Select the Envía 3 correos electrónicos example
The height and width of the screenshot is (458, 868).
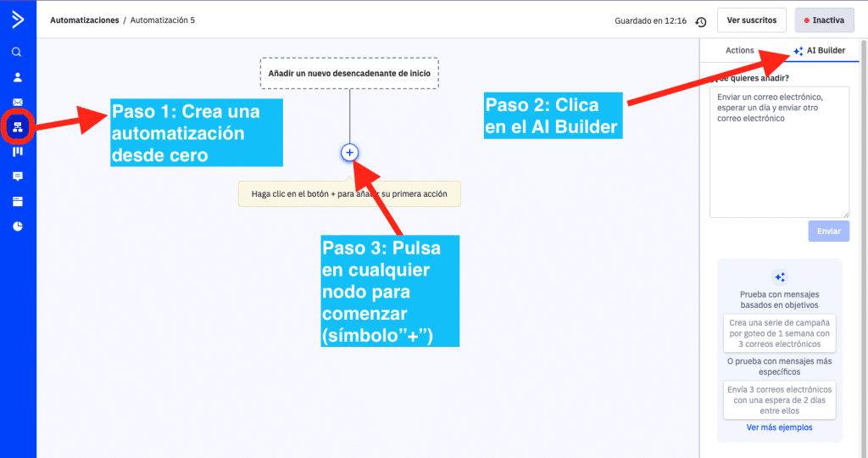(780, 399)
